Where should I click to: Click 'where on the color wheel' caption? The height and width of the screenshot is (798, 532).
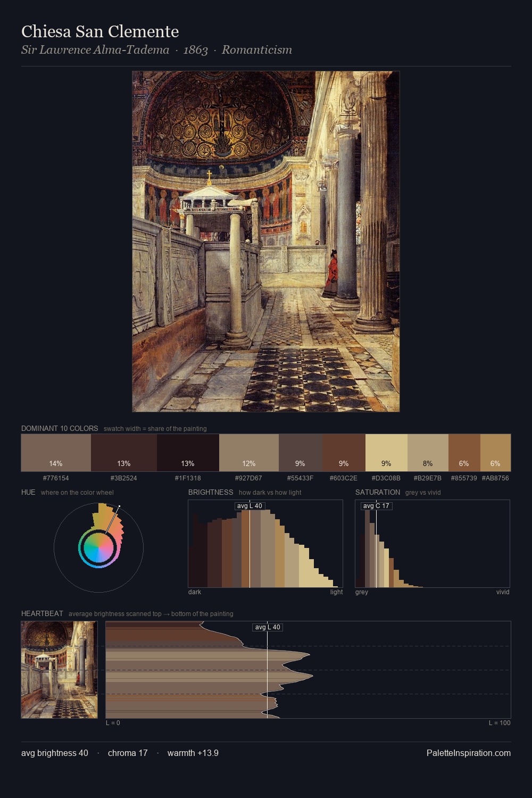pyautogui.click(x=77, y=493)
